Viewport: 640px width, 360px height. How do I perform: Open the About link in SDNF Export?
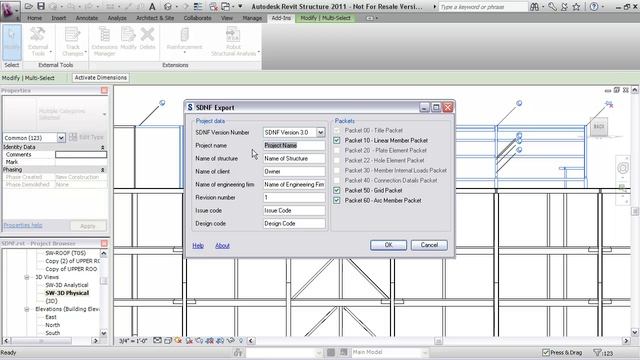pyautogui.click(x=222, y=246)
